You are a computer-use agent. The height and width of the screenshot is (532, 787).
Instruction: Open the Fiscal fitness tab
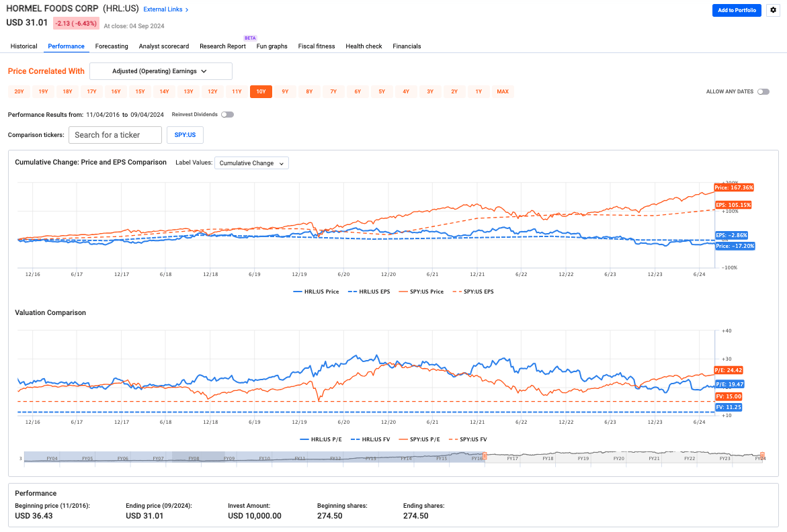click(316, 46)
